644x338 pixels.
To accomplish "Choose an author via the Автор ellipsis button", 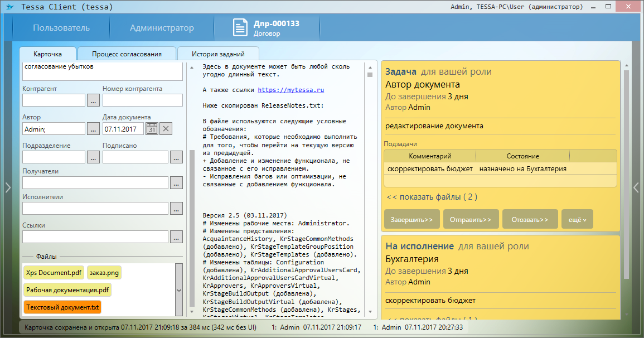I will (x=93, y=128).
